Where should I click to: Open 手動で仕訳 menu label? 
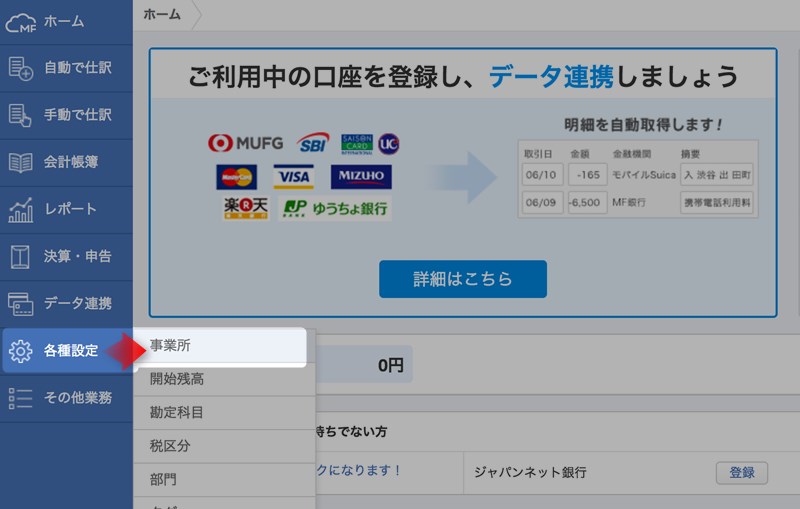pos(78,115)
